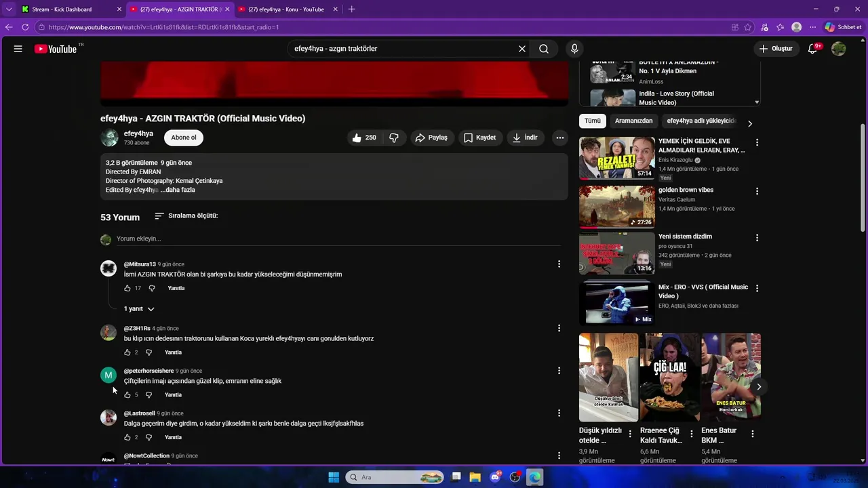The width and height of the screenshot is (868, 488).
Task: Start voice search with the microphone icon
Action: click(x=574, y=49)
